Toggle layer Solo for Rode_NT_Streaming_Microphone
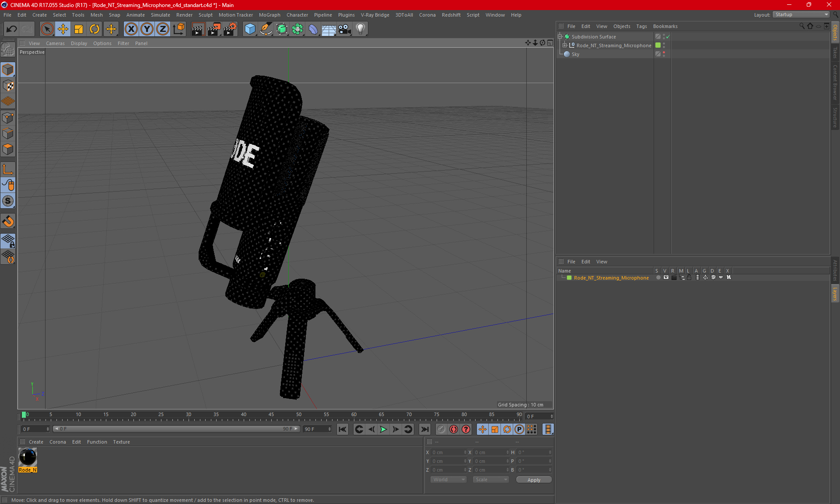840x504 pixels. click(x=658, y=277)
